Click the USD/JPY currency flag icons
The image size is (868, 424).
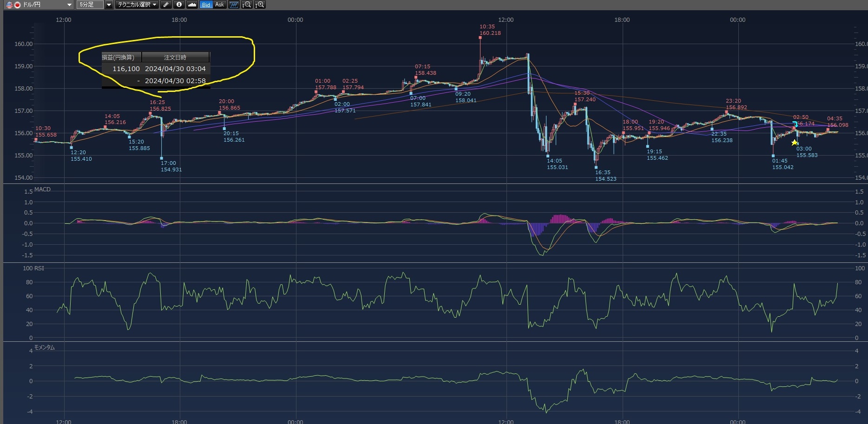coord(13,5)
